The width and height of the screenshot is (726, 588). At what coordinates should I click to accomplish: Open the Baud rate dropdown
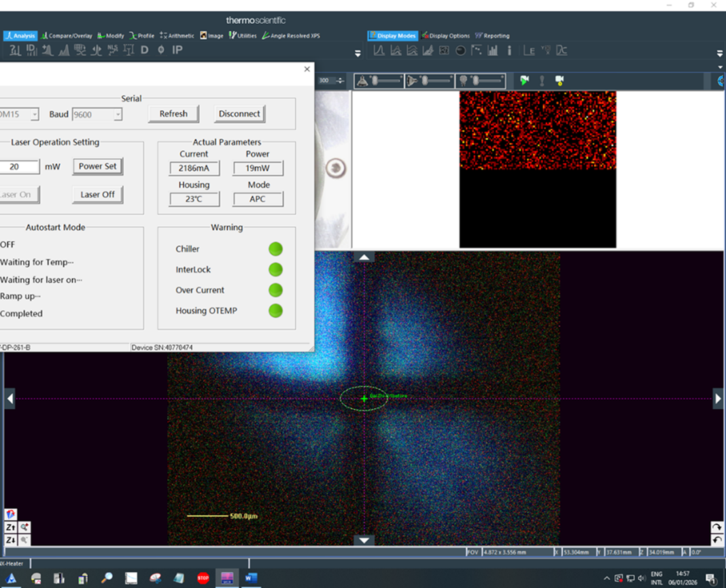[x=117, y=114]
